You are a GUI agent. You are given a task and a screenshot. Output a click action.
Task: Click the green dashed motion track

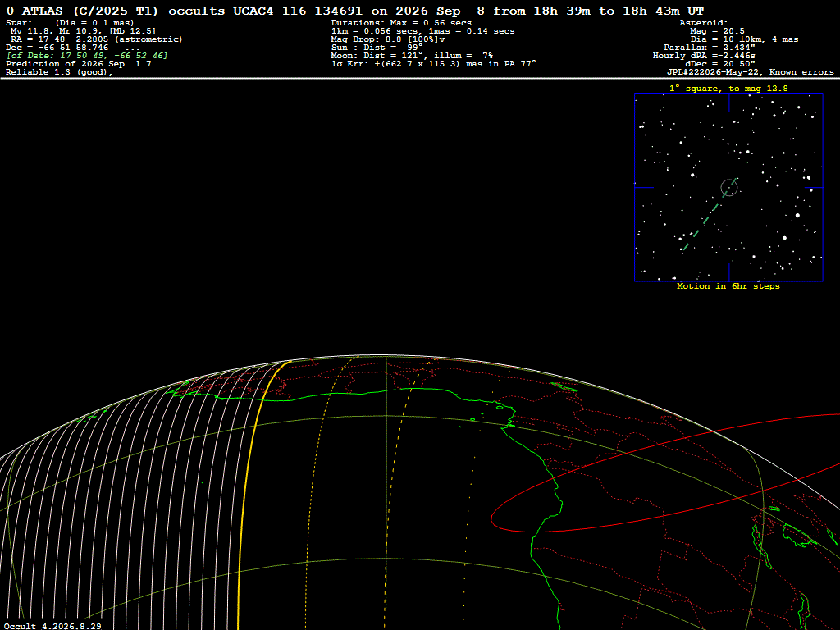[708, 215]
